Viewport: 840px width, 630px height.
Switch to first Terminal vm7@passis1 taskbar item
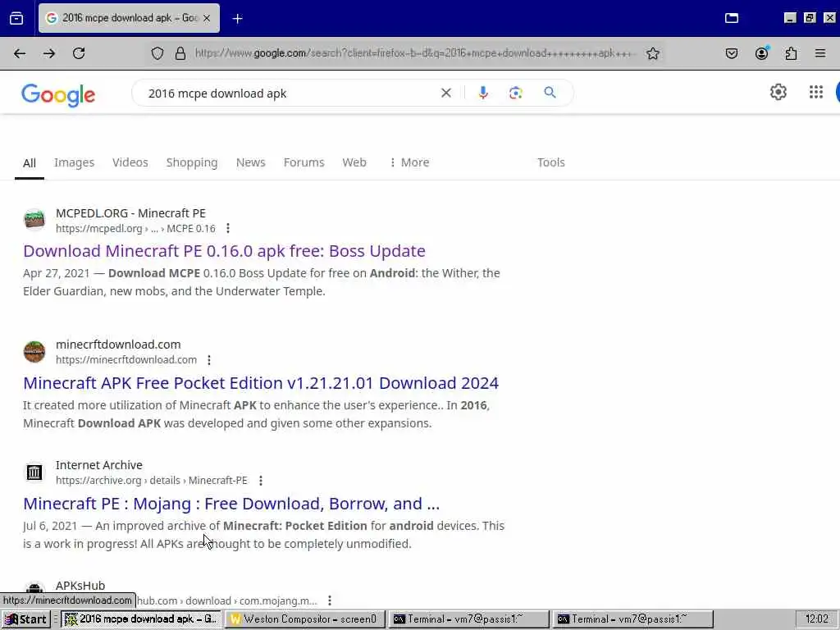click(x=468, y=619)
